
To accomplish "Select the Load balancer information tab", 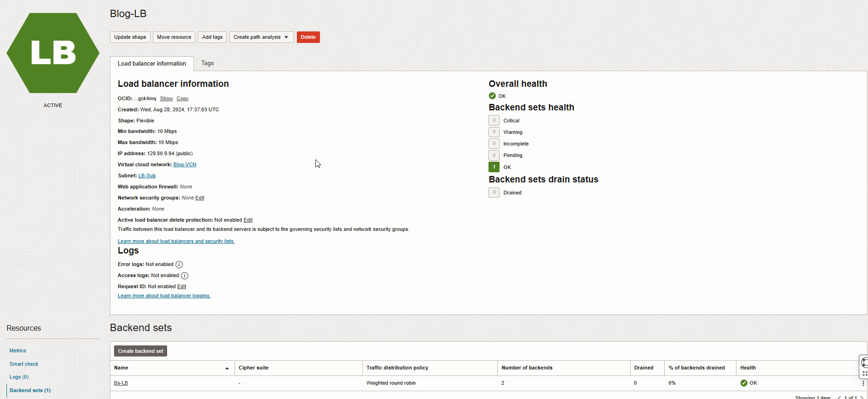I will tap(152, 64).
